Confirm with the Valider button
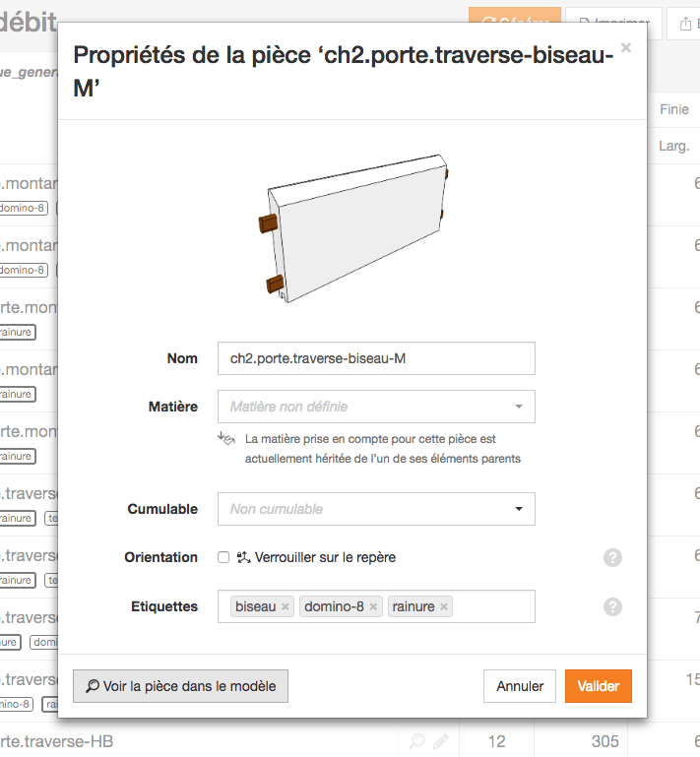The image size is (700, 757). coord(599,686)
